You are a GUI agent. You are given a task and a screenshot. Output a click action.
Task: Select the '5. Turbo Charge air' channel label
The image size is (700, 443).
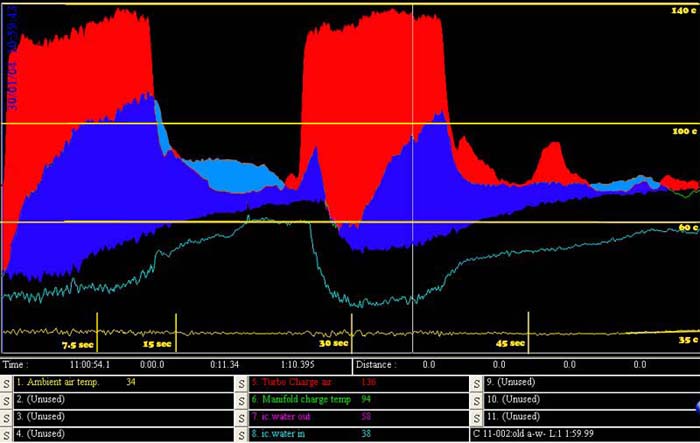(x=292, y=382)
